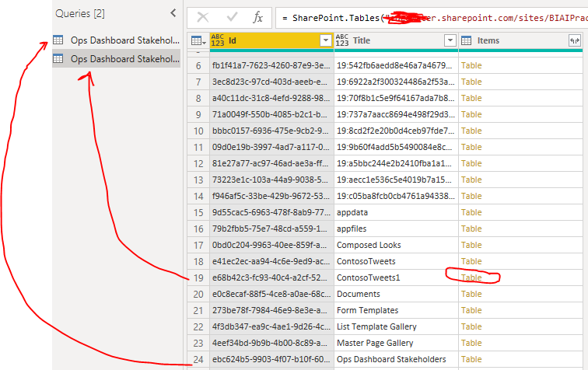Select the Form Templates title cell
The image size is (588, 370).
point(396,310)
